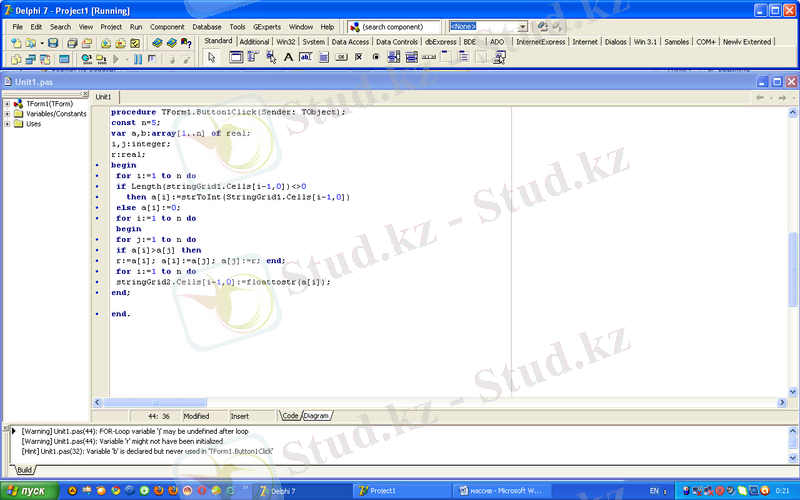The height and width of the screenshot is (500, 800).
Task: Switch to the Samples palette tab
Action: (x=677, y=42)
